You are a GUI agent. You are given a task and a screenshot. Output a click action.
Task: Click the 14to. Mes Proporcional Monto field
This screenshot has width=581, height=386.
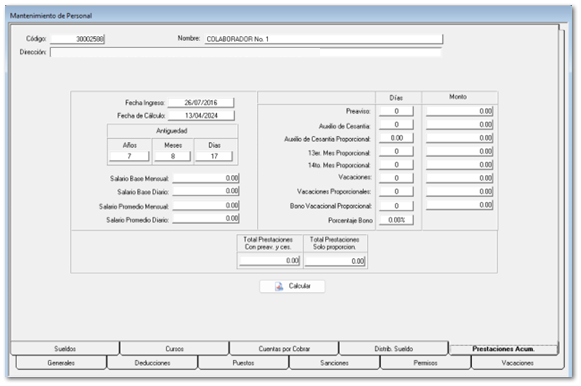click(459, 164)
